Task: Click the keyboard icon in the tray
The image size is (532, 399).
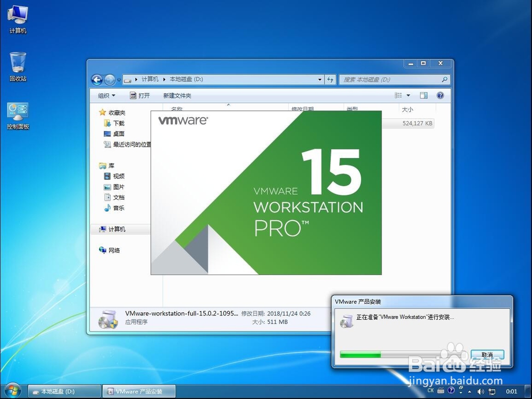Action: (x=440, y=390)
